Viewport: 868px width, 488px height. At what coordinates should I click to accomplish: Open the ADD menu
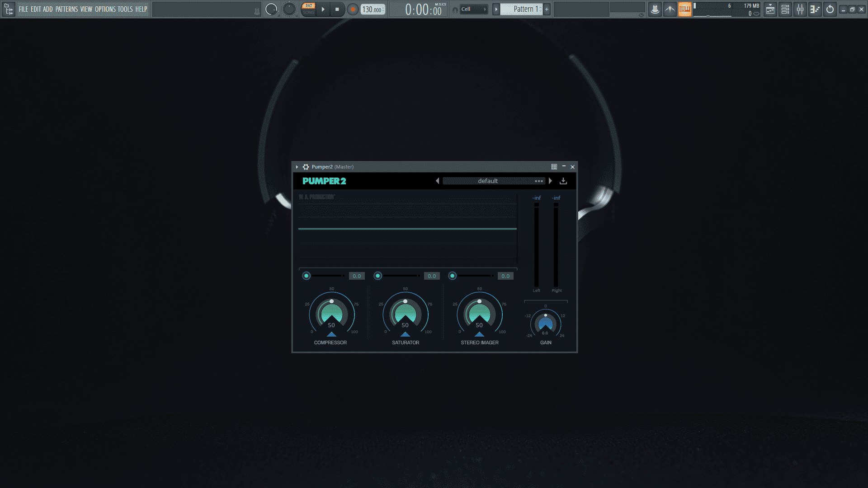click(48, 9)
